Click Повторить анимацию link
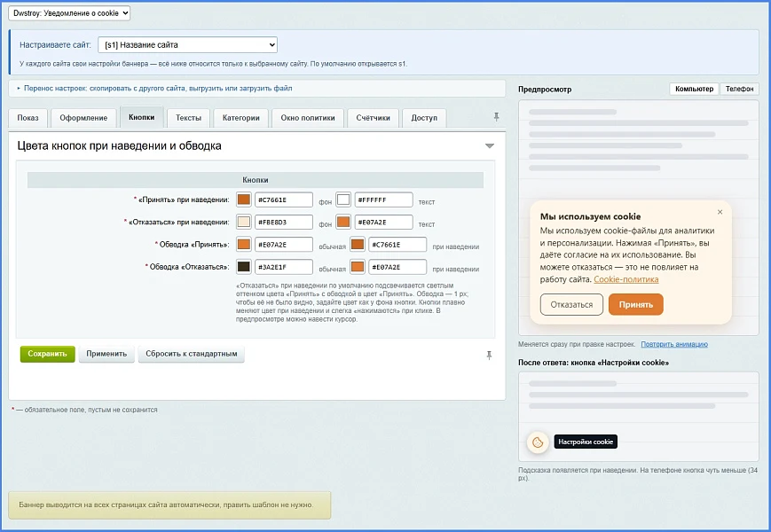771x532 pixels. pyautogui.click(x=674, y=344)
